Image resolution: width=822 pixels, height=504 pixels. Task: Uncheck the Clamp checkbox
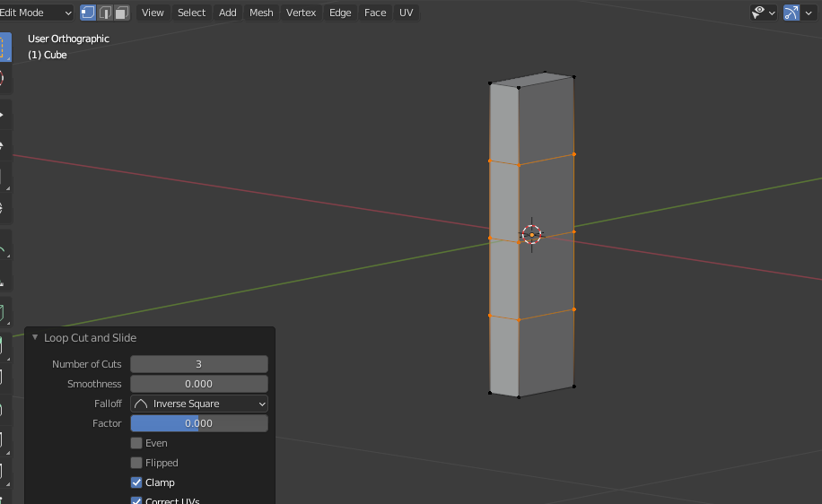(x=136, y=482)
